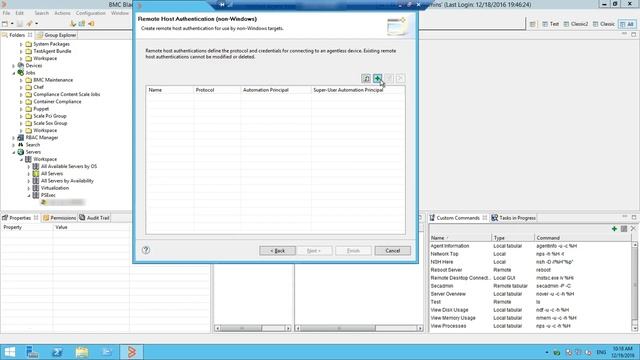The width and height of the screenshot is (640, 360).
Task: Click the Jobs node icon in tree
Action: pos(21,73)
